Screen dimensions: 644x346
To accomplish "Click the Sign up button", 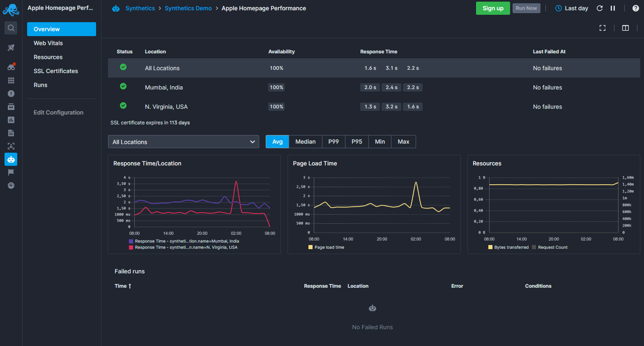I will (493, 8).
